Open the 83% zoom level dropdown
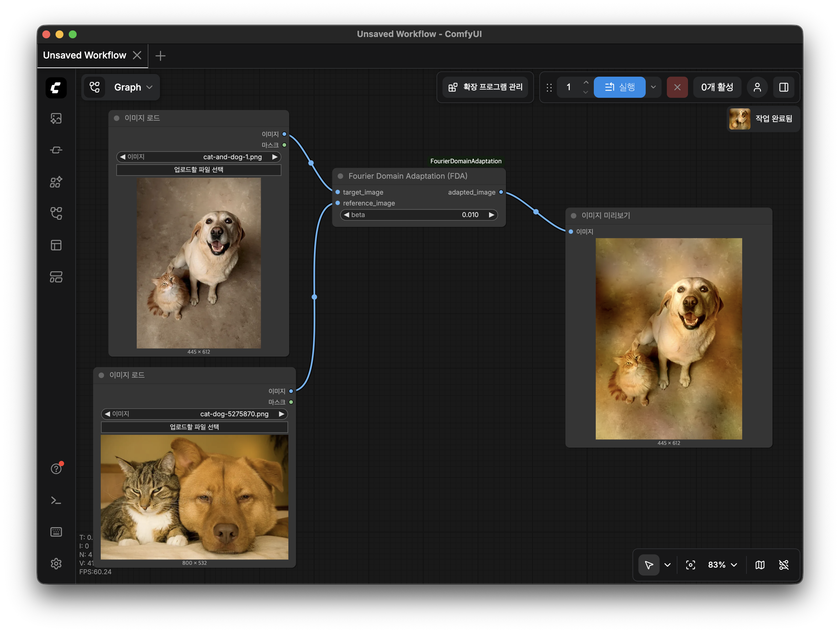The height and width of the screenshot is (633, 840). pyautogui.click(x=722, y=565)
